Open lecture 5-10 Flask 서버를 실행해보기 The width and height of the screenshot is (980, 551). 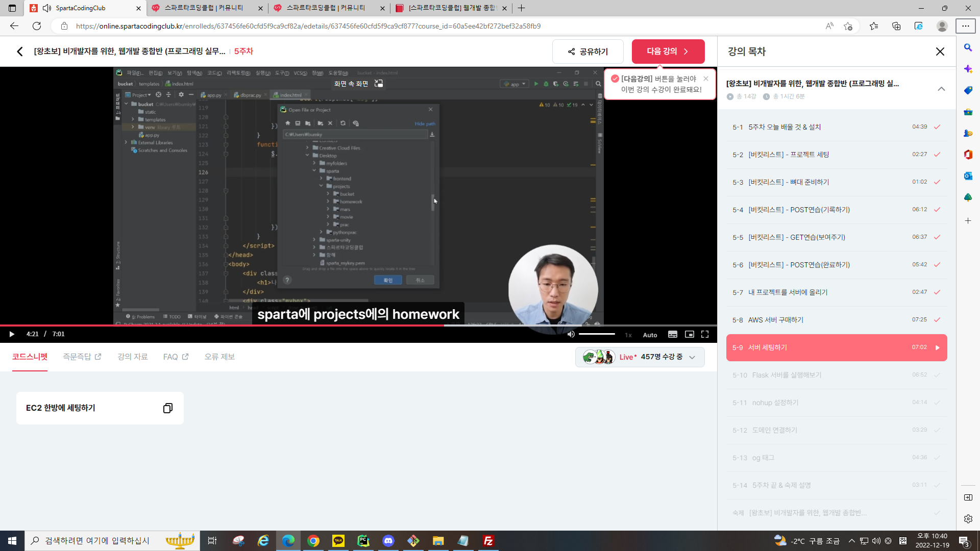[837, 375]
